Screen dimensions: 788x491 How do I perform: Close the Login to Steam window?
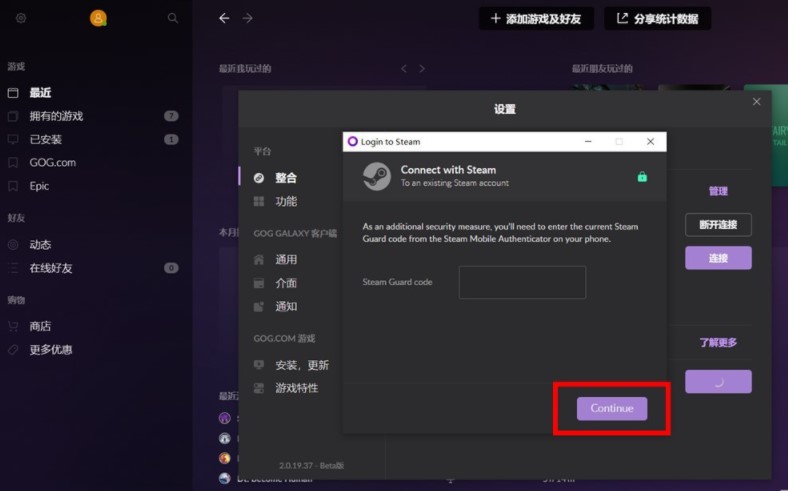point(650,142)
